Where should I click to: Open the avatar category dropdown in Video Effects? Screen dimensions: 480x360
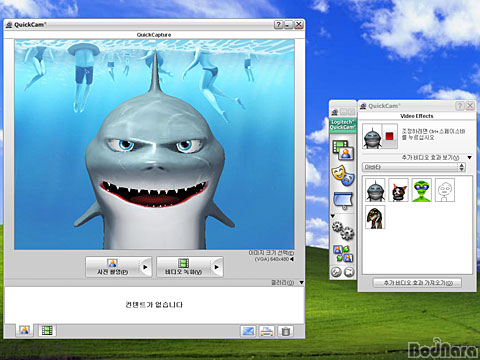tap(414, 167)
